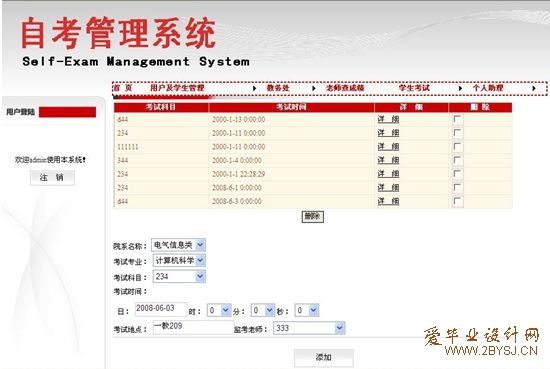Click the 注销 logout button
This screenshot has width=550, height=369.
click(x=52, y=177)
